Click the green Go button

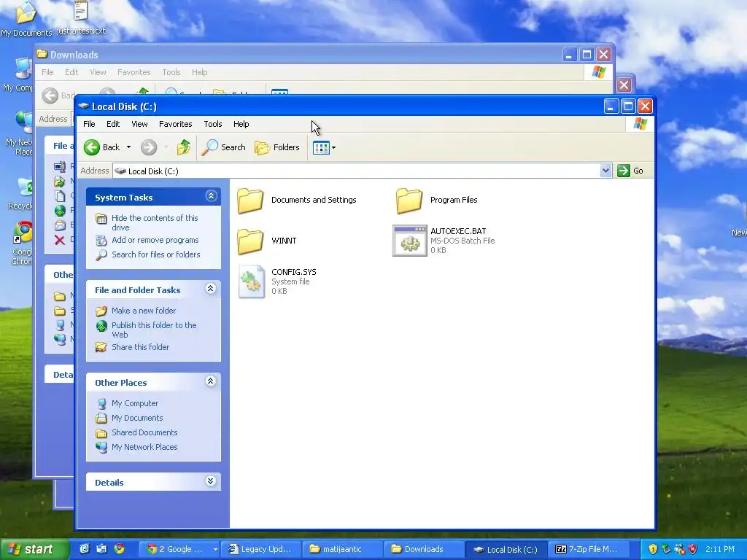coord(630,171)
